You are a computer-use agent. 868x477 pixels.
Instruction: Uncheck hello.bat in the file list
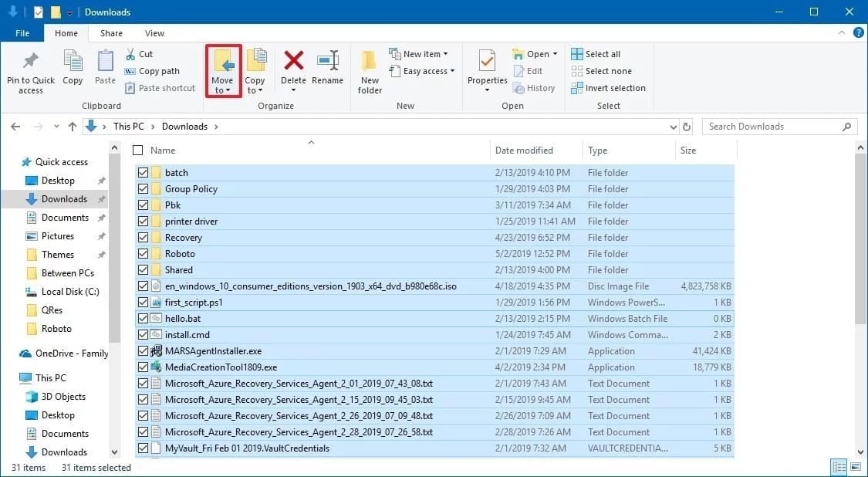tap(143, 318)
